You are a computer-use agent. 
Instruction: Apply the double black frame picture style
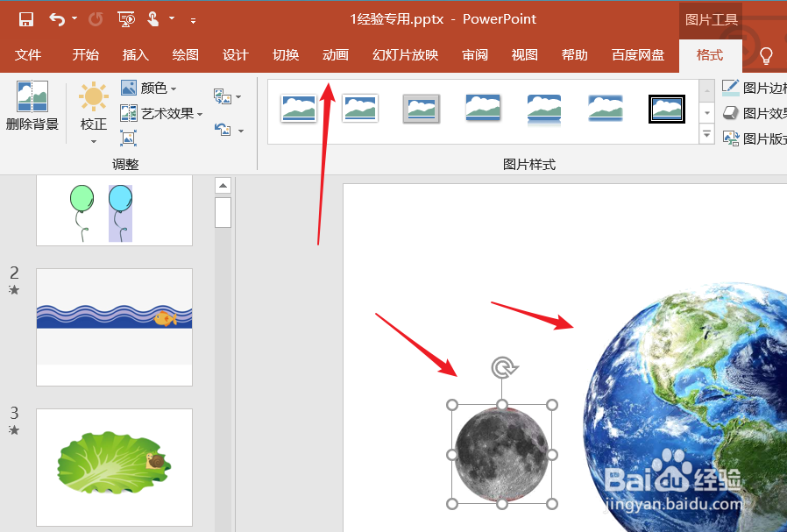(x=667, y=109)
